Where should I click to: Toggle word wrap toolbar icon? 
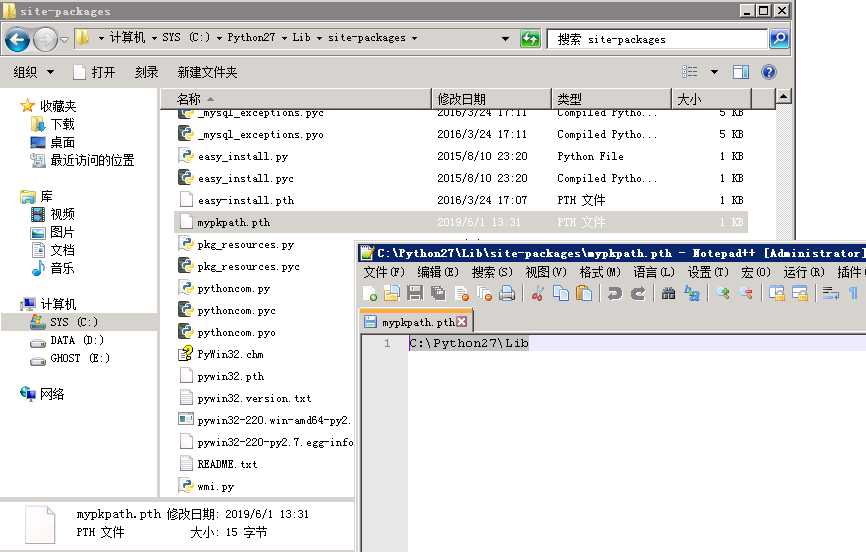830,293
